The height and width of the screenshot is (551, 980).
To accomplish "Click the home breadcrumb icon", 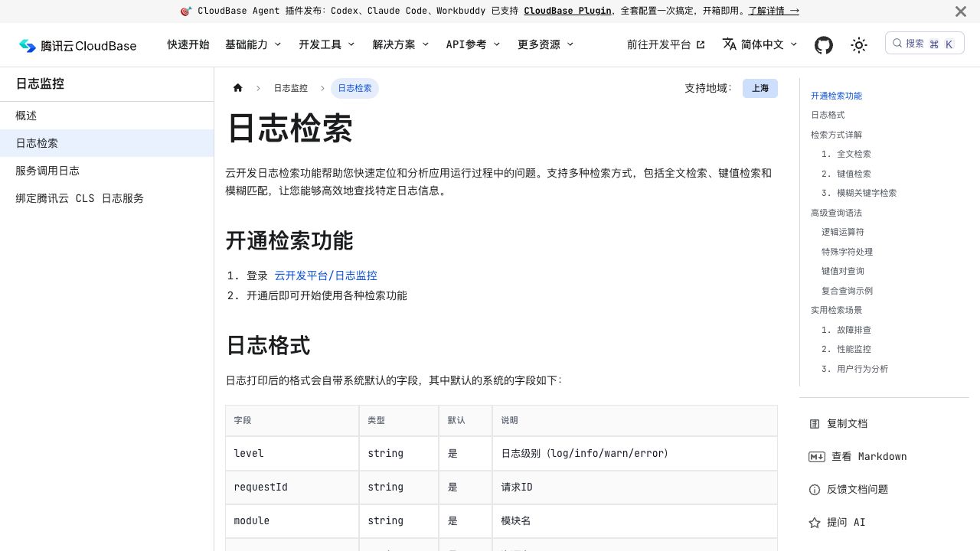I will pos(238,88).
